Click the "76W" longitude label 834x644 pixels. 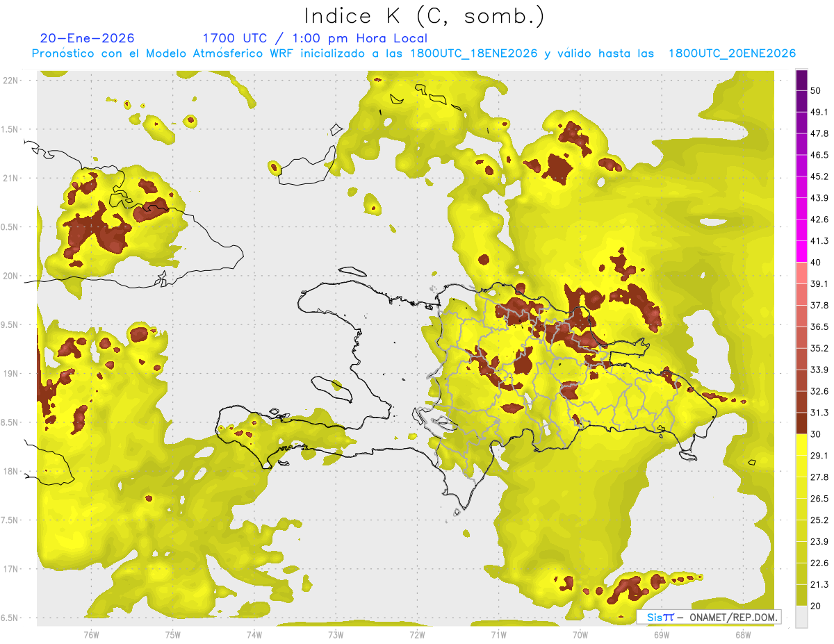[91, 634]
